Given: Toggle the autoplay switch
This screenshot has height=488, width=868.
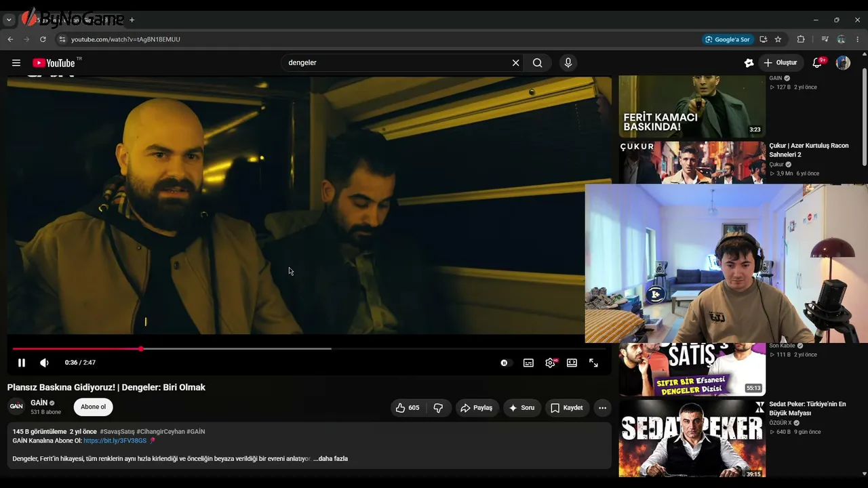Looking at the screenshot, I should point(505,363).
